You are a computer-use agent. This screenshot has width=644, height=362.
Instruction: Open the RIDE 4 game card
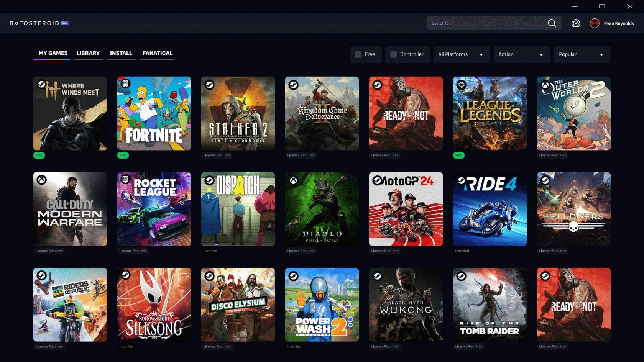490,209
